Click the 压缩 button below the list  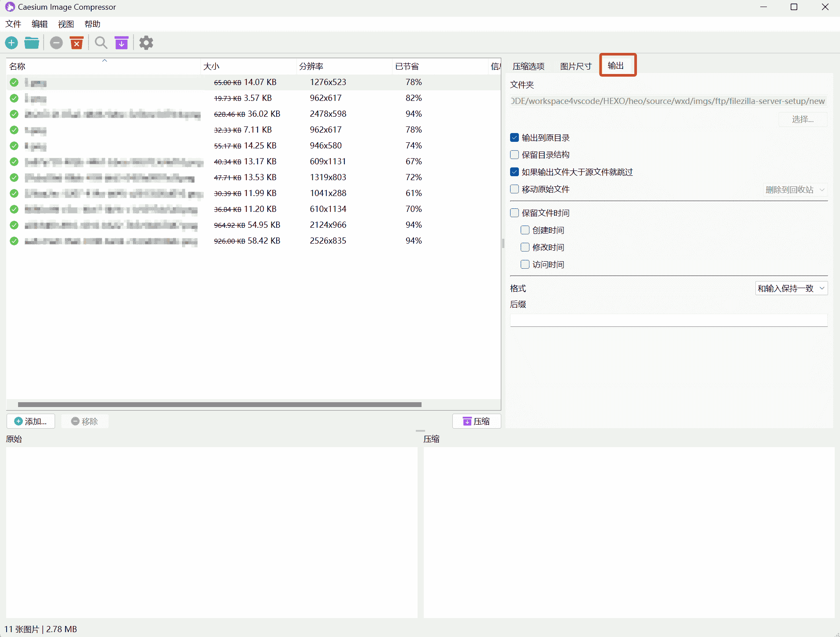click(477, 421)
